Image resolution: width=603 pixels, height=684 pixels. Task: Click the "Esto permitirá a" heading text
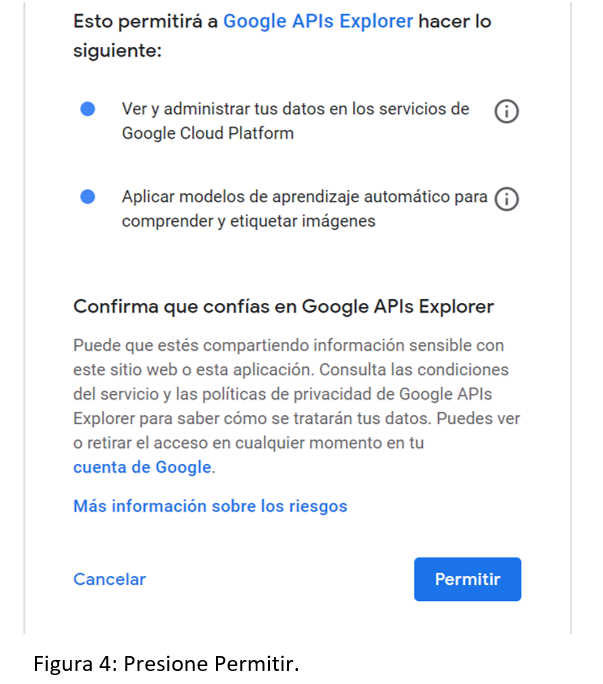click(145, 21)
